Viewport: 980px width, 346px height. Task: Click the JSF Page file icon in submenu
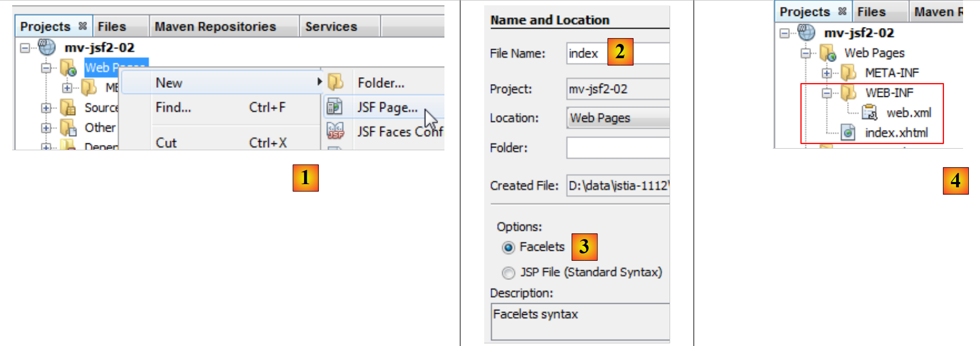pyautogui.click(x=335, y=107)
